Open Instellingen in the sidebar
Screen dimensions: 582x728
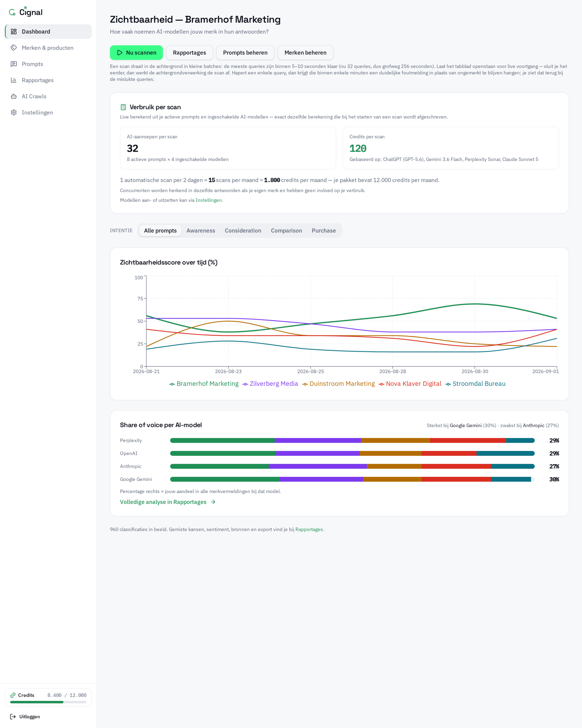click(x=48, y=112)
